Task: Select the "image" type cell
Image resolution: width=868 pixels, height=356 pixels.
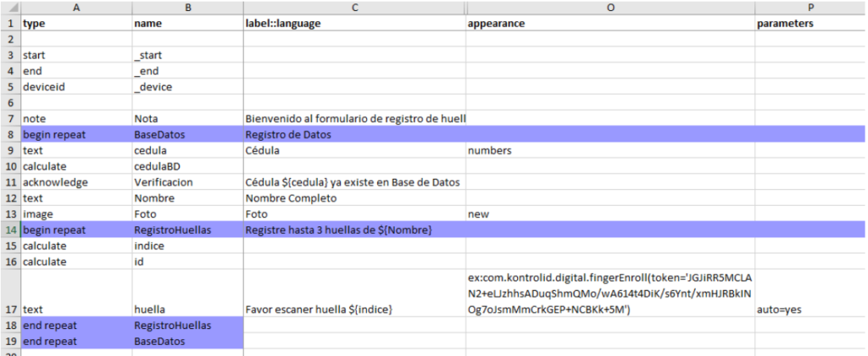Action: pos(76,214)
